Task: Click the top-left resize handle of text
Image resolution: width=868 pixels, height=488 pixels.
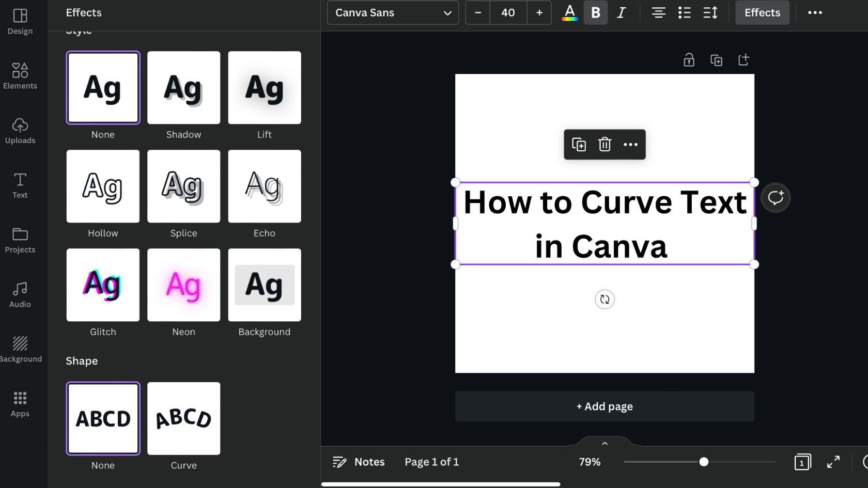Action: click(x=455, y=182)
